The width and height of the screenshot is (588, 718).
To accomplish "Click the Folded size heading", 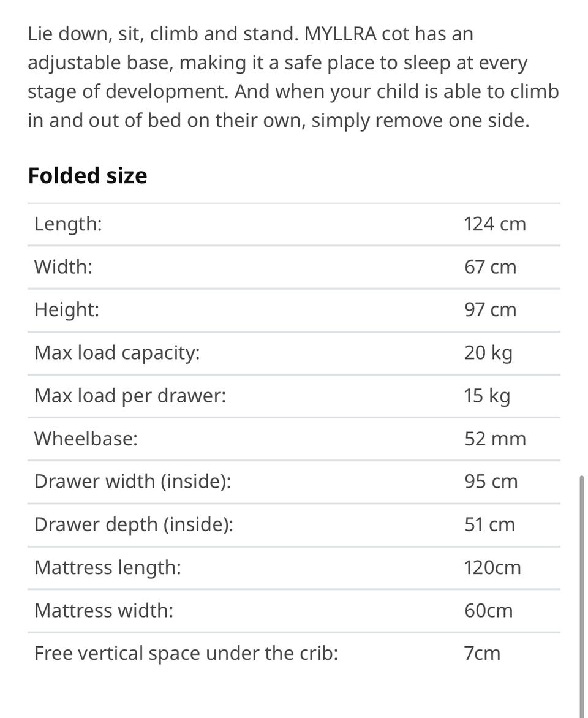I will click(88, 176).
